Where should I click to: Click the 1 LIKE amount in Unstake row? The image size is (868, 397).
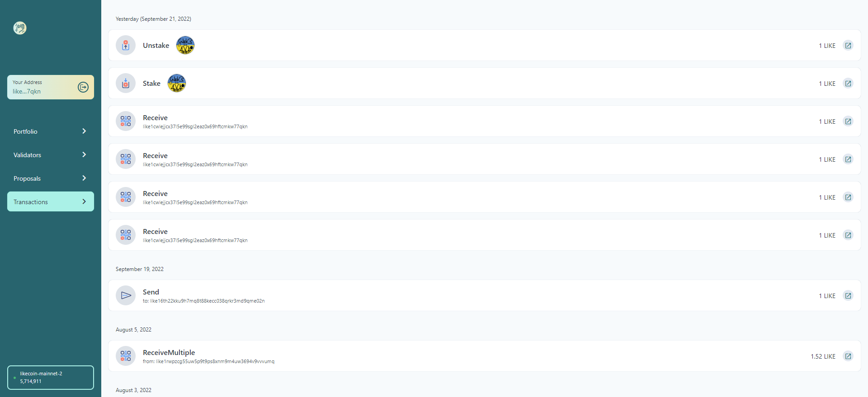point(827,46)
